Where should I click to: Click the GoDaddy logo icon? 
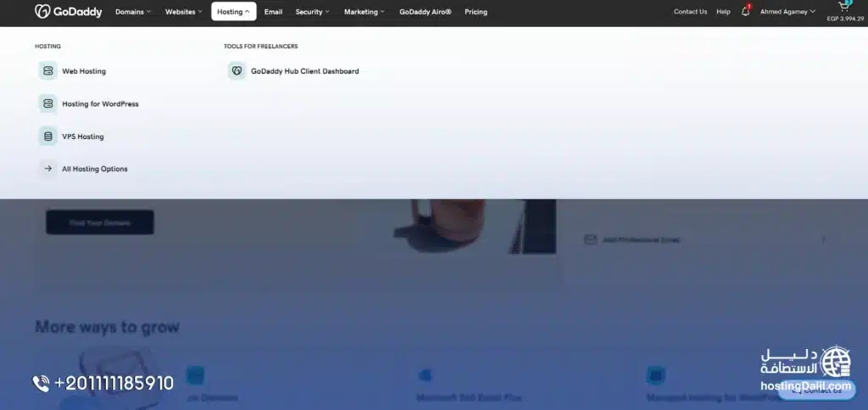[43, 12]
